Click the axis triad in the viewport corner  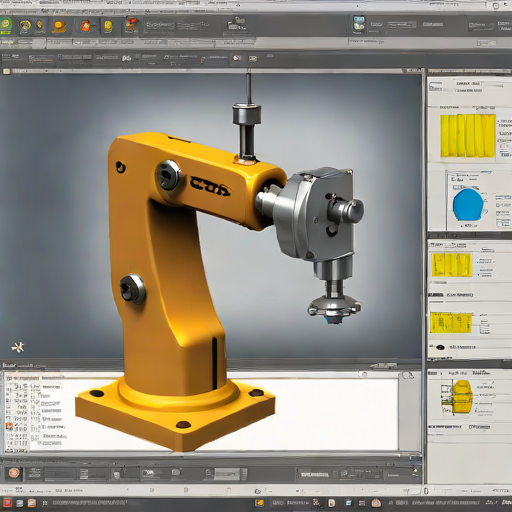18,347
